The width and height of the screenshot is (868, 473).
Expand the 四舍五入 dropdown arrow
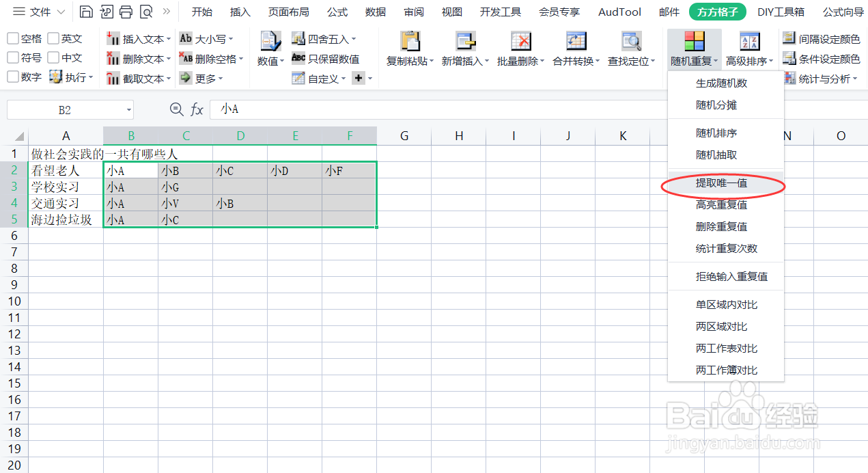point(354,40)
